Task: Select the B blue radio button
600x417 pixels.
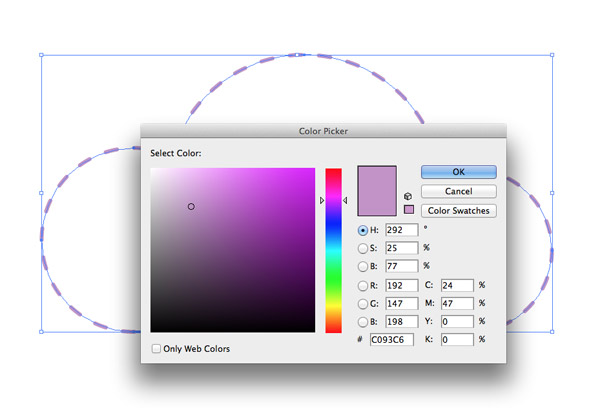Action: pyautogui.click(x=362, y=322)
